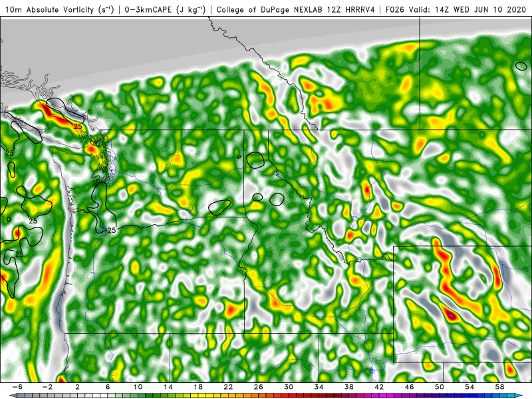Click the '22' color scale label

(228, 387)
